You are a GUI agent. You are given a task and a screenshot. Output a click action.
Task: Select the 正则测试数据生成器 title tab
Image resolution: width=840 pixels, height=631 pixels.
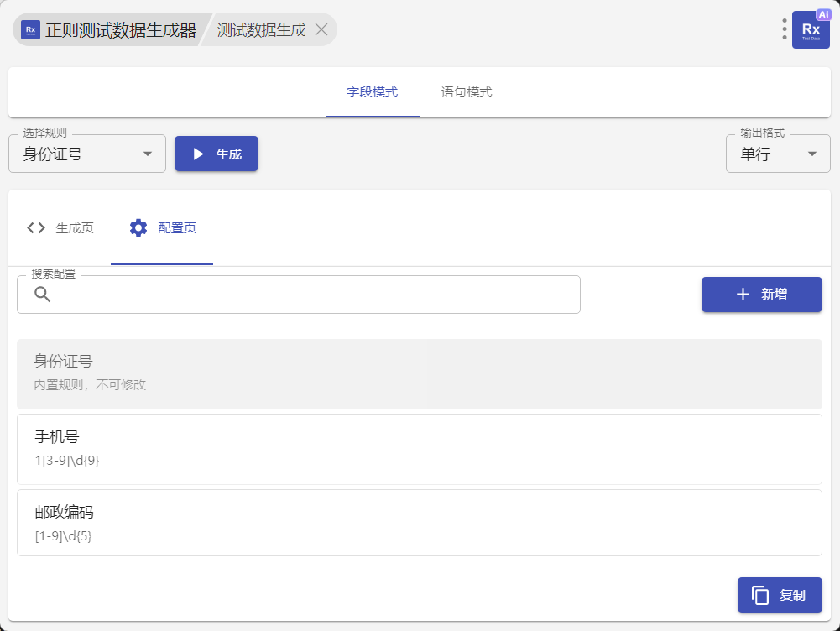pyautogui.click(x=120, y=30)
